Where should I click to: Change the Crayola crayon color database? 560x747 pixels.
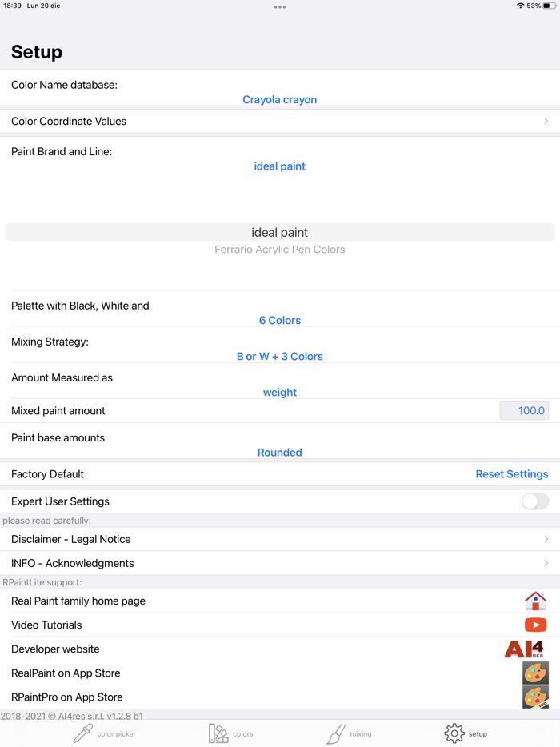[280, 99]
